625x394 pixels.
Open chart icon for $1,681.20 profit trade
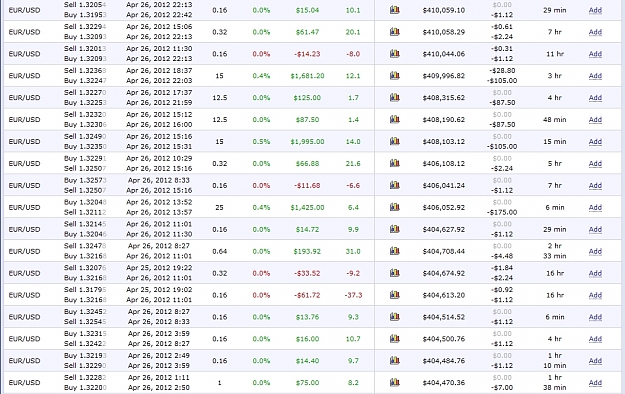coord(395,75)
